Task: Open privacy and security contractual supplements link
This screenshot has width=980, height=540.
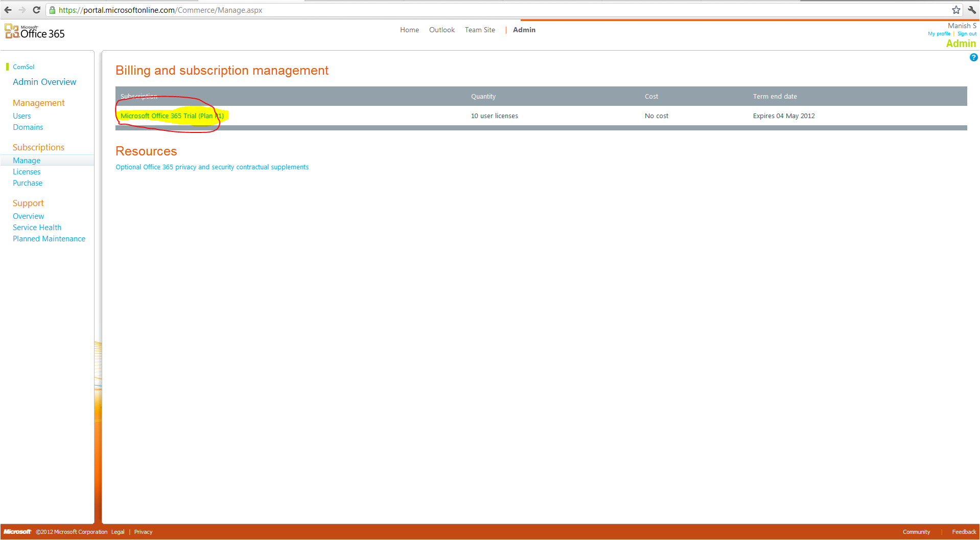Action: tap(212, 167)
